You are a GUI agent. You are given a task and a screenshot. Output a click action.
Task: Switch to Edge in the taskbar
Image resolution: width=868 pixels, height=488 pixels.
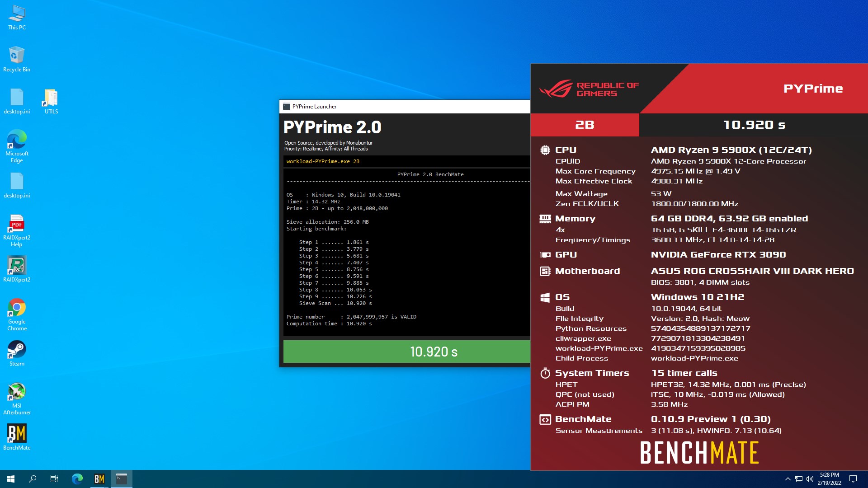click(x=77, y=479)
